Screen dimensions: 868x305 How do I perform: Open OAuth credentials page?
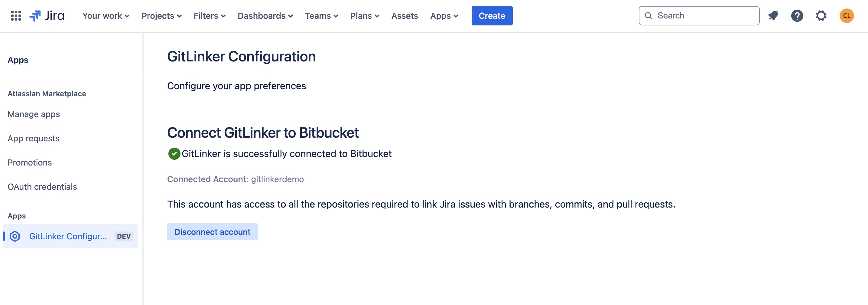42,187
